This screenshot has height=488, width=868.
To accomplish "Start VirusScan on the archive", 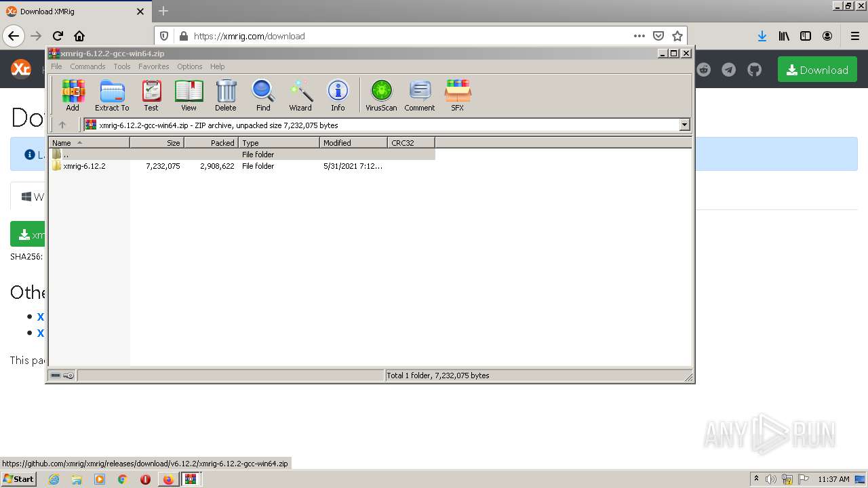I will pos(381,95).
